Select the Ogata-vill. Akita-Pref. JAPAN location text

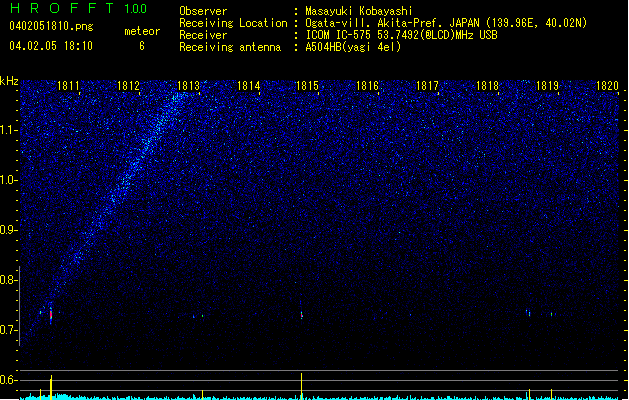tap(446, 23)
